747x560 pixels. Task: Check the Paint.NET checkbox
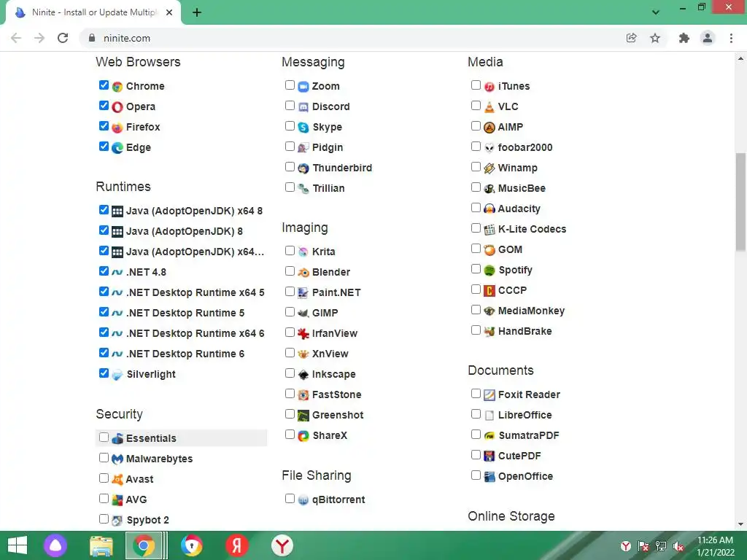[x=290, y=292]
